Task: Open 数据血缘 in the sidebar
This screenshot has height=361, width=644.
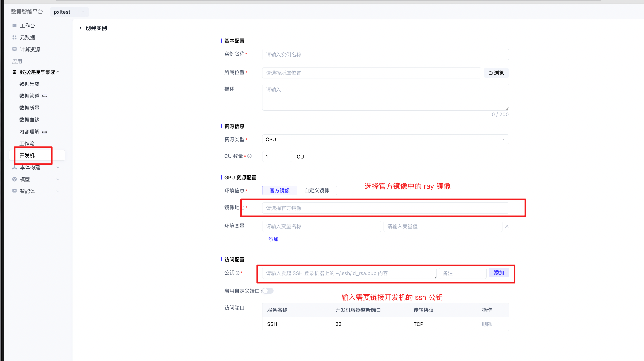Action: point(30,120)
